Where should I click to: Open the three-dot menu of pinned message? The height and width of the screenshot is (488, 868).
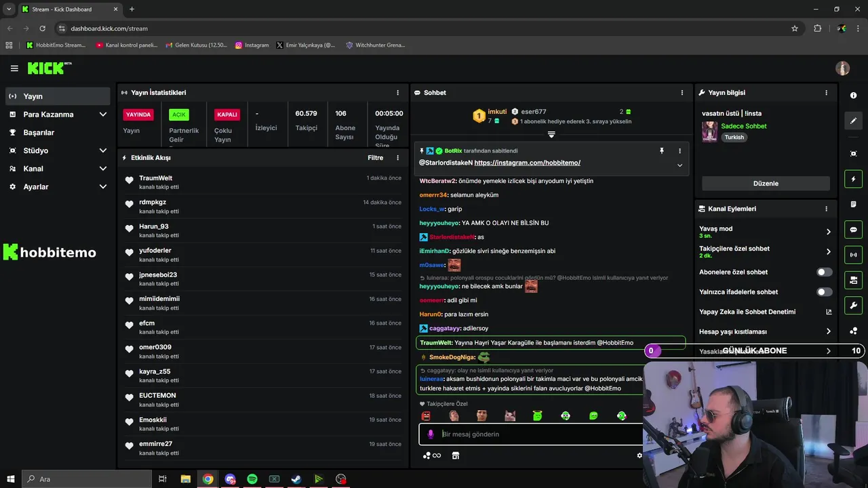(x=679, y=151)
